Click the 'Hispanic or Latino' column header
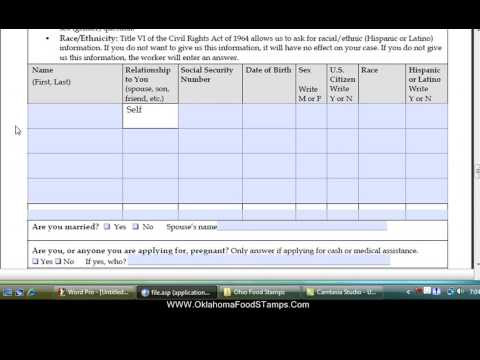Image resolution: width=480 pixels, height=360 pixels. point(427,84)
